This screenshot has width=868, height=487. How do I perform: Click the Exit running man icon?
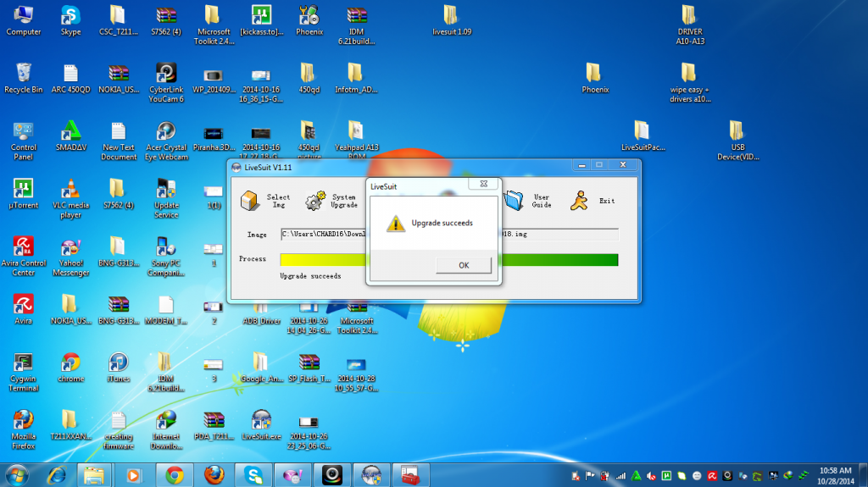coord(579,201)
